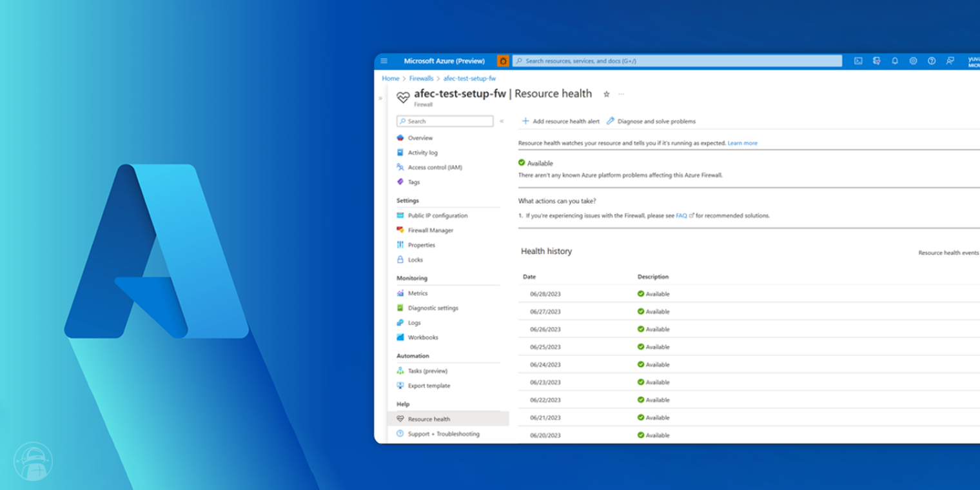Open the Learn more link
980x490 pixels.
pyautogui.click(x=742, y=143)
